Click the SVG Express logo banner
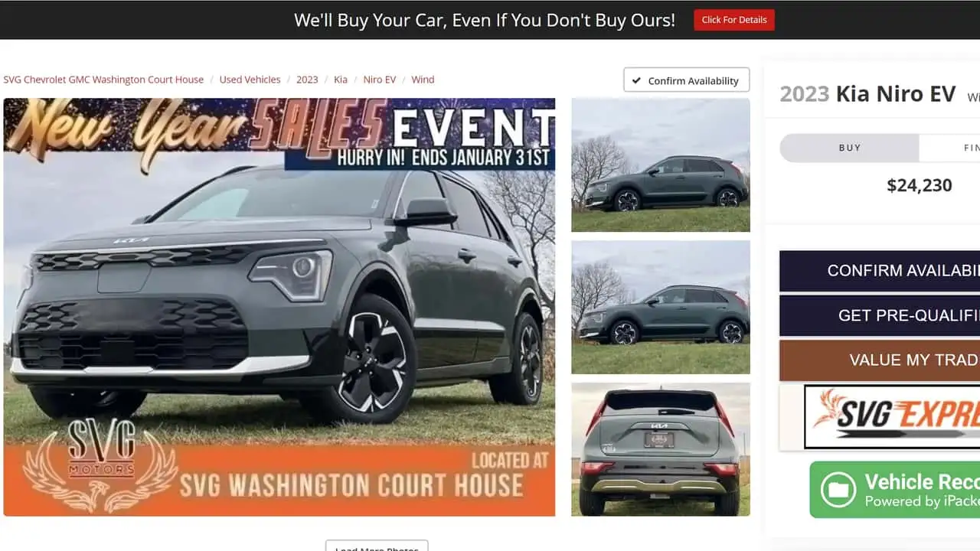The height and width of the screenshot is (551, 980). click(x=892, y=416)
